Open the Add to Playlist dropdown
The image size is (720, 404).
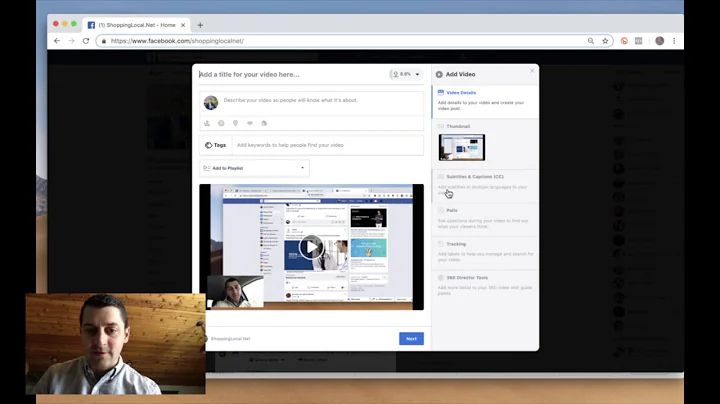[x=254, y=168]
